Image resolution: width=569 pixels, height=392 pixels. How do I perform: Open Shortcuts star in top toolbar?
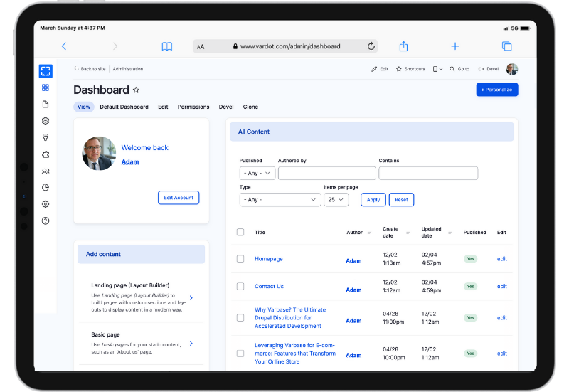(x=410, y=69)
